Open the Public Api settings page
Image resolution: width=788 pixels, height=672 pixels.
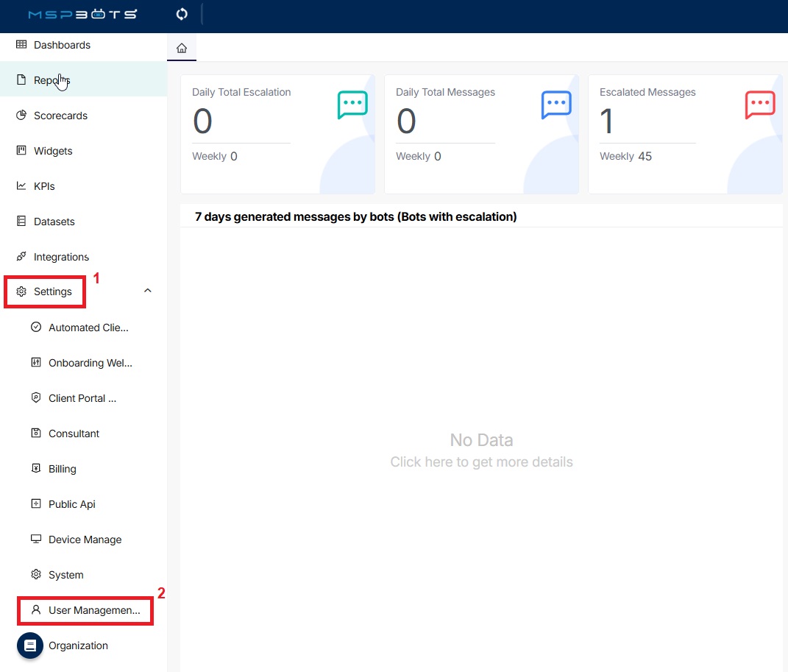coord(71,504)
